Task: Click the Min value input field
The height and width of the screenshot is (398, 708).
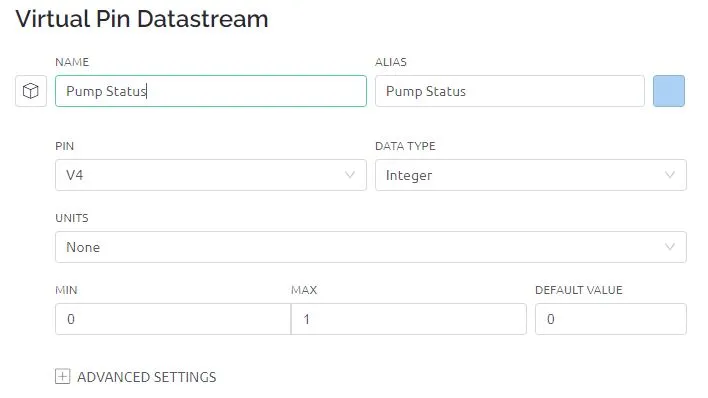Action: tap(173, 319)
